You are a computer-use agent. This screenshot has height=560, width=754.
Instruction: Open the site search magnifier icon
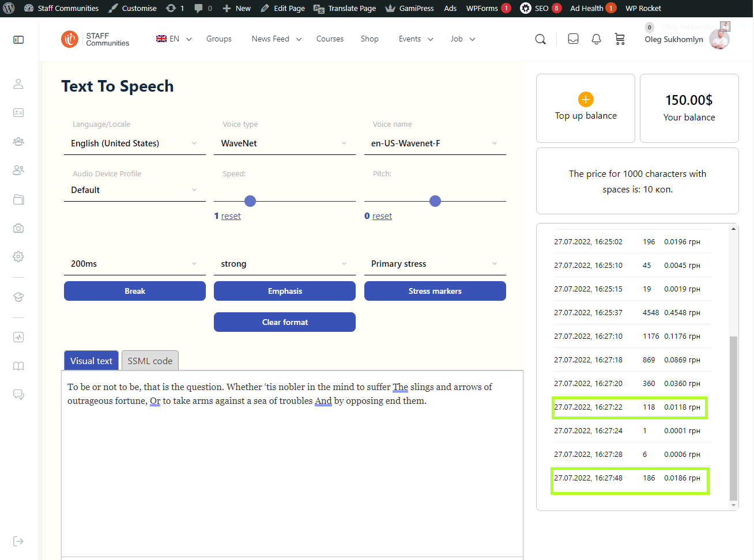coord(540,39)
